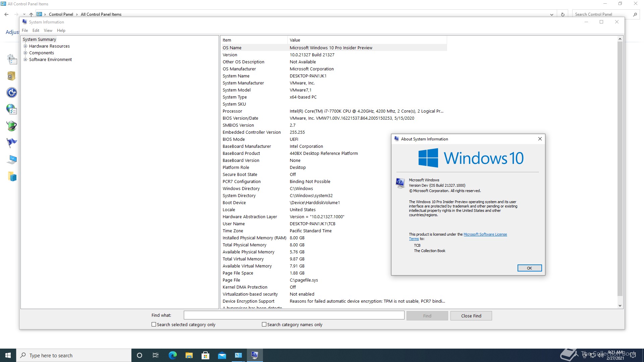The height and width of the screenshot is (362, 644).
Task: Click the taskbar 'Type here to search' box
Action: coord(74,355)
